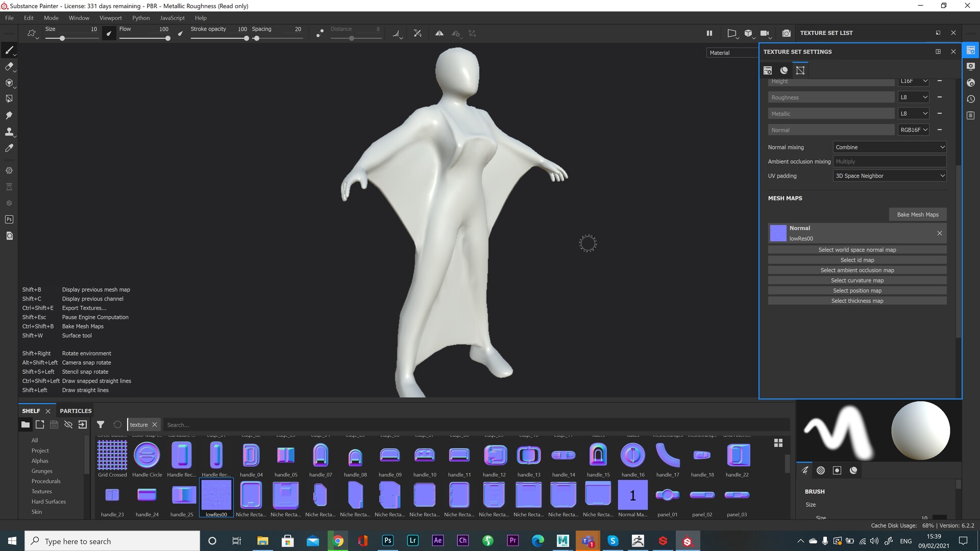Select the Smudge tool
Viewport: 980px width, 551px height.
point(9,115)
